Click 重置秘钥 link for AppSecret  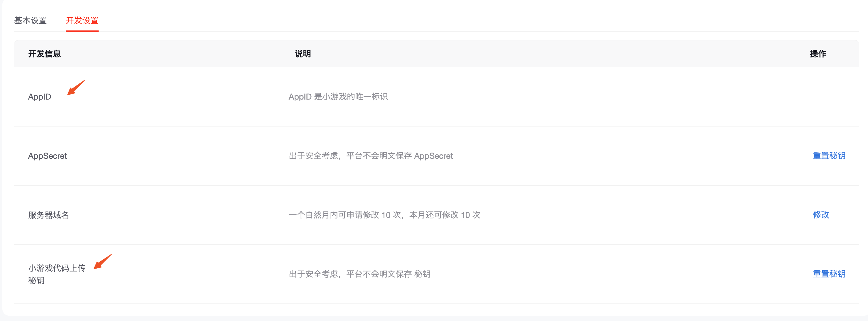[x=829, y=156]
